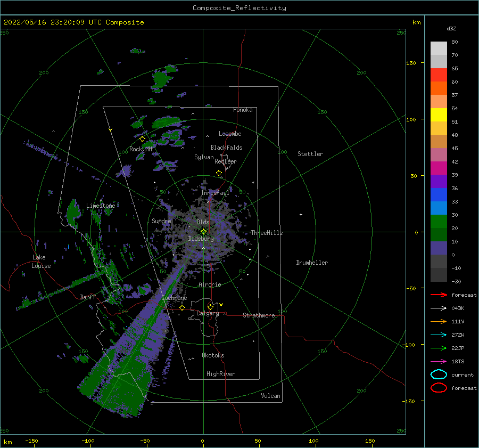Screen dimensions: 479x448
Task: Click the Vulcan label
Action: click(x=271, y=396)
